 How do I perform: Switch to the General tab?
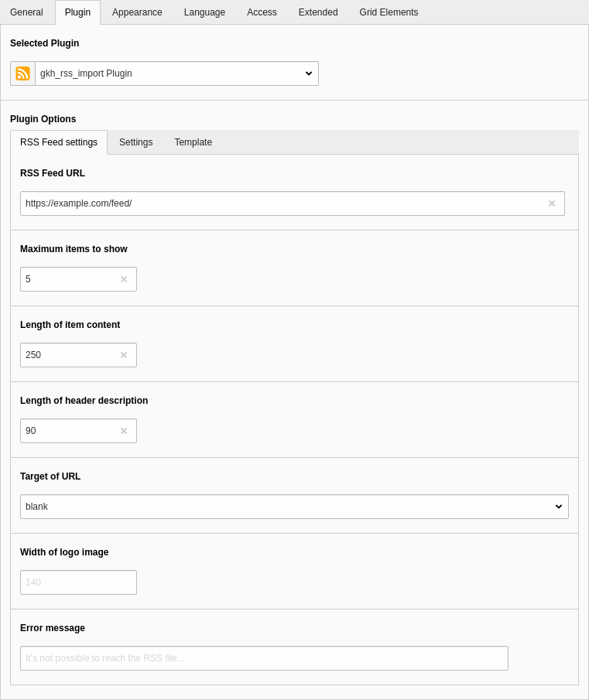26,12
